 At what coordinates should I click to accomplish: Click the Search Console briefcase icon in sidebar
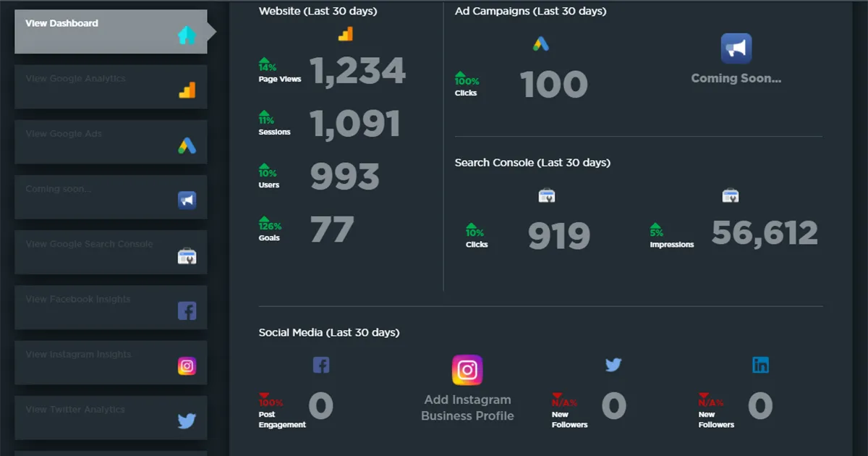[x=187, y=256]
